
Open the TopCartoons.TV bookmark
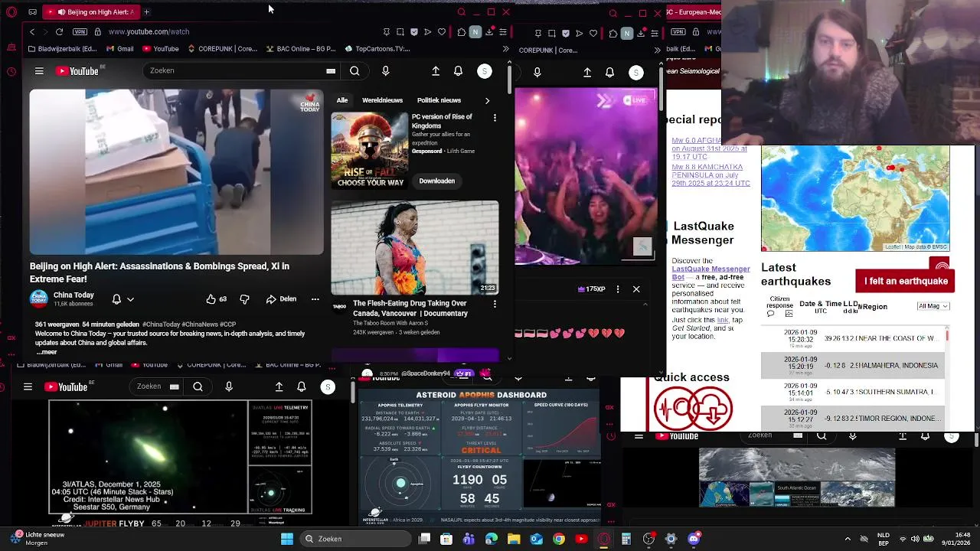[x=377, y=48]
